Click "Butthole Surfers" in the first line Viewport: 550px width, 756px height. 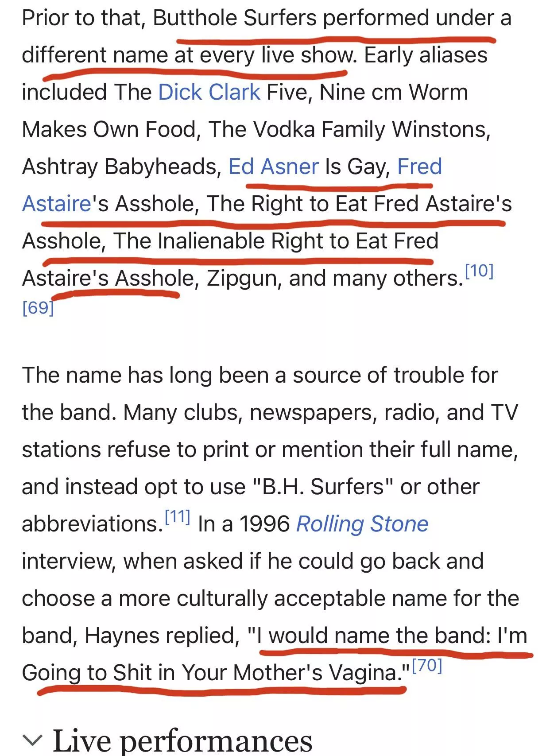(235, 18)
